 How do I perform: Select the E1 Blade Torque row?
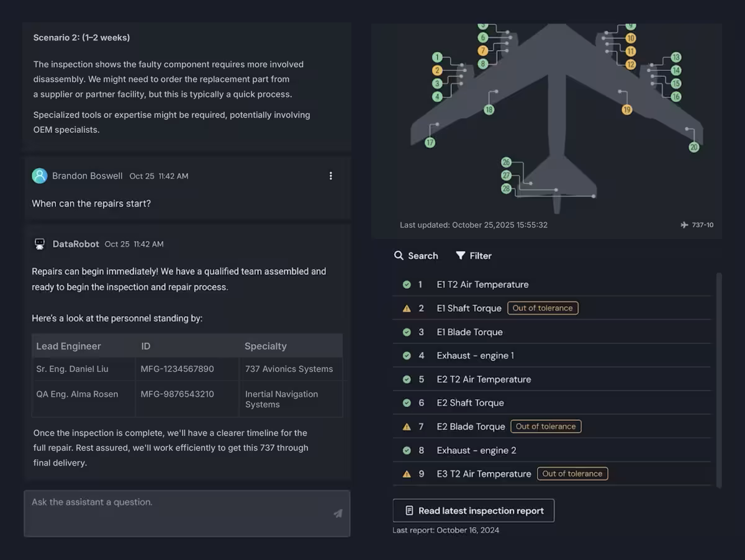552,332
